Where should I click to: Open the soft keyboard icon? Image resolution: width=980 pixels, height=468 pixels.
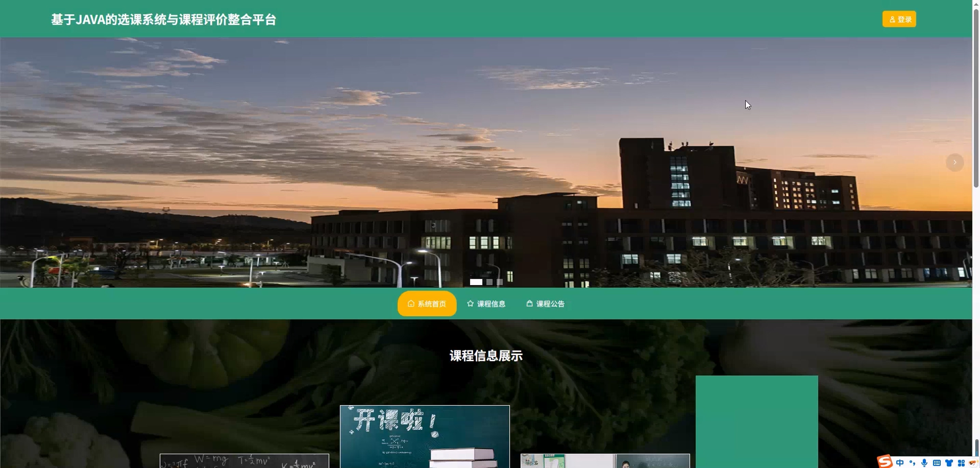click(x=937, y=463)
